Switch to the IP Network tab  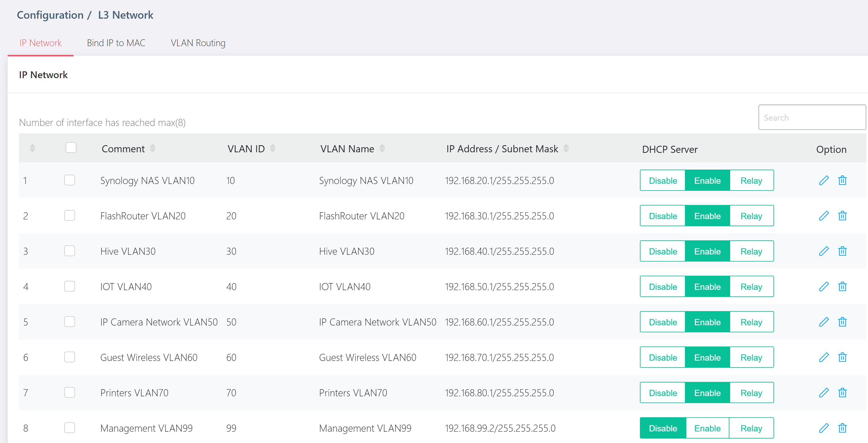[x=40, y=43]
